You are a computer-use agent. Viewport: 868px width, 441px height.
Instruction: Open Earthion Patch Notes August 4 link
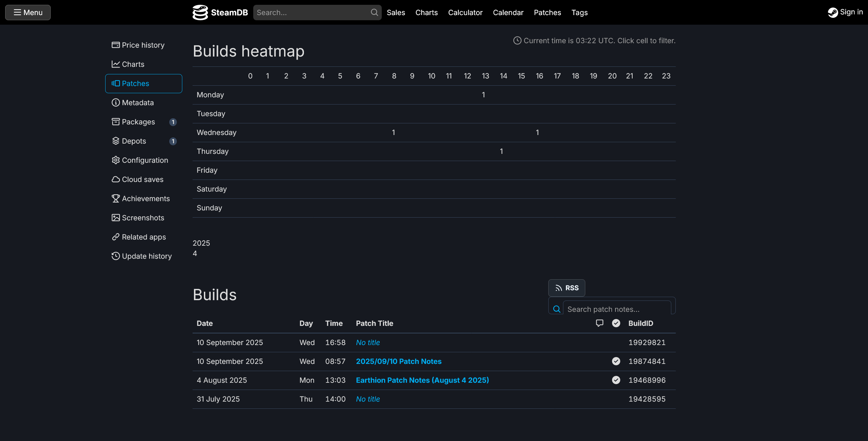coord(422,380)
